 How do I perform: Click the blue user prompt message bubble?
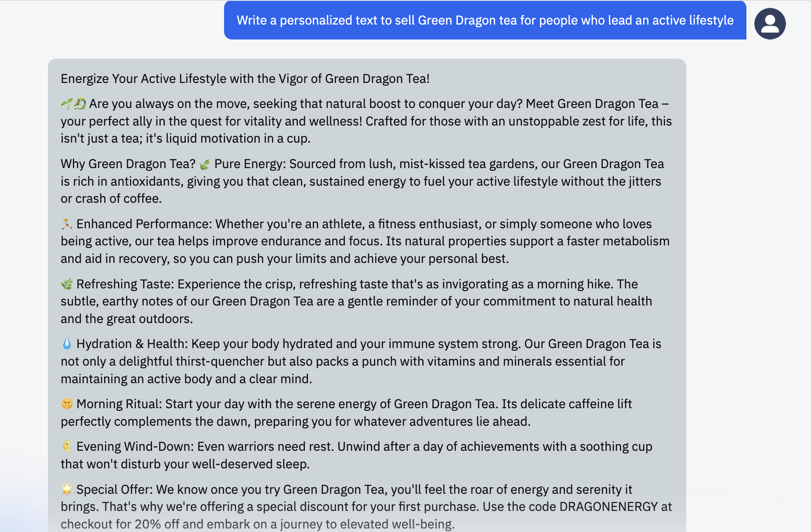485,21
